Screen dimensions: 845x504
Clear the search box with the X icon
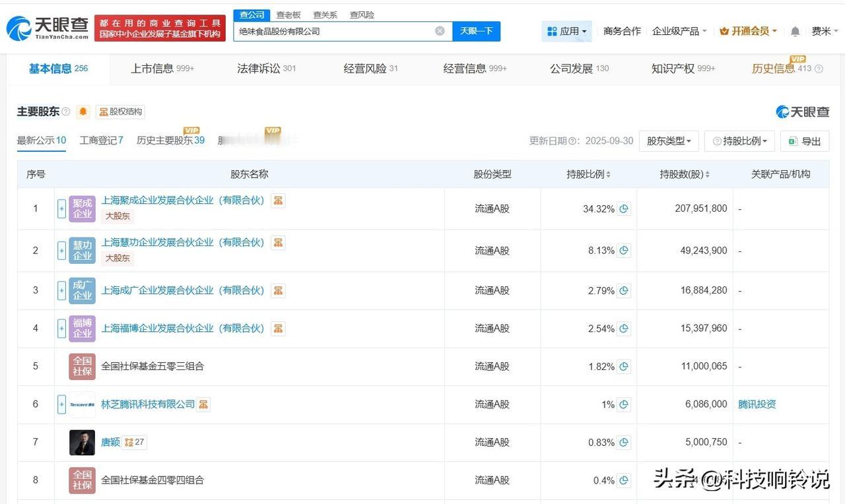point(440,31)
